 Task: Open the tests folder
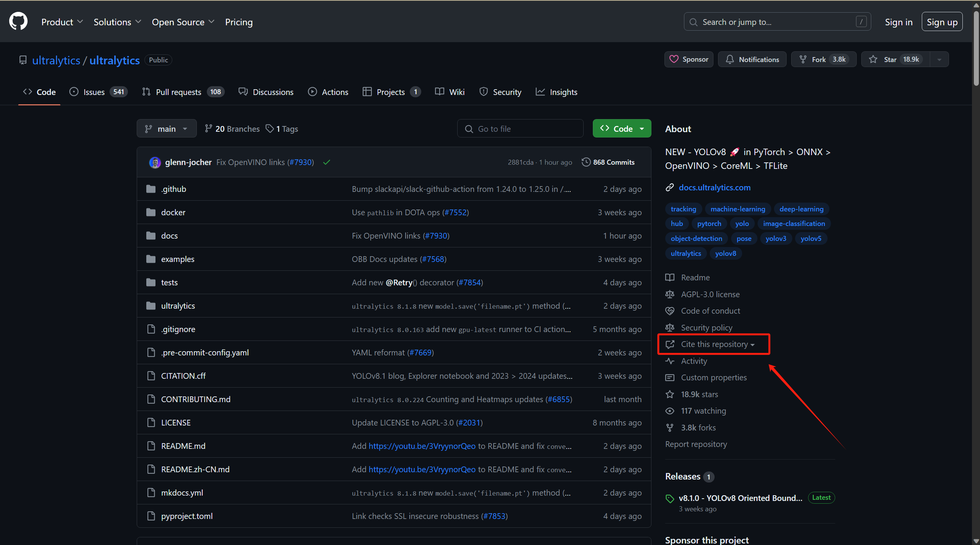169,282
